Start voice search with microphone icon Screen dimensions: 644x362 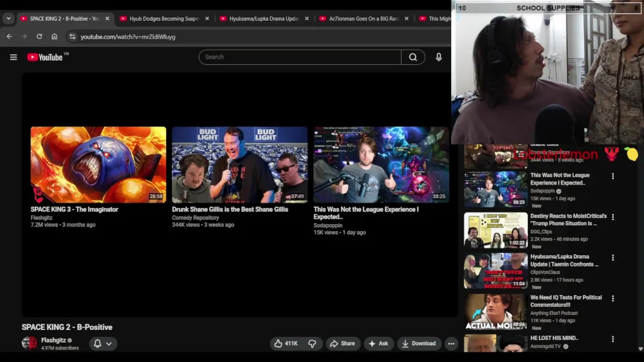pos(439,57)
